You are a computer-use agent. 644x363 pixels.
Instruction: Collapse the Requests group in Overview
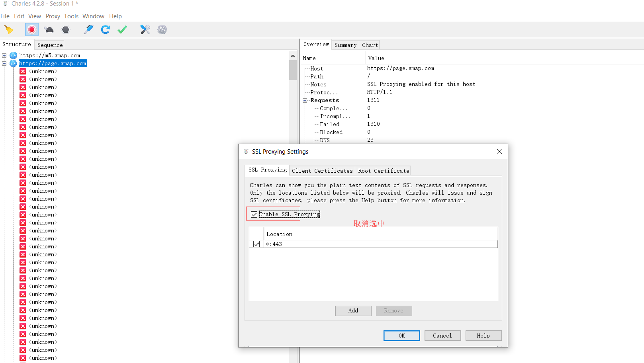coord(305,101)
